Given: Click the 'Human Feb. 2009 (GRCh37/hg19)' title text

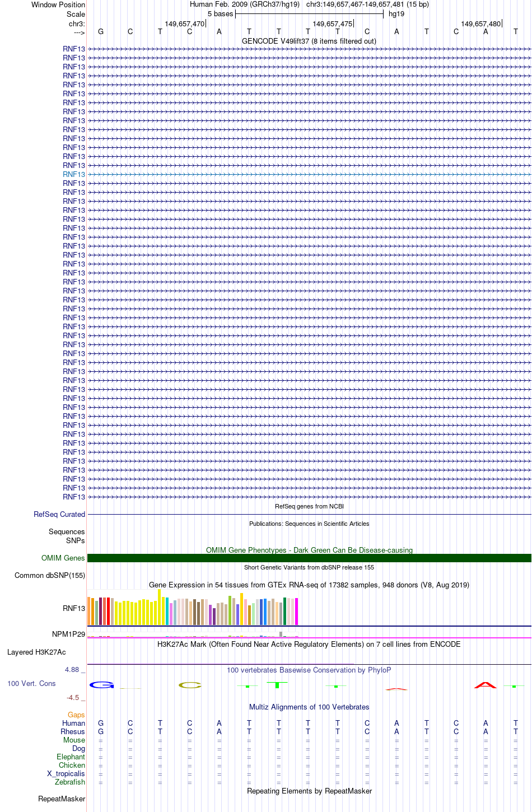Looking at the screenshot, I should (x=245, y=4).
